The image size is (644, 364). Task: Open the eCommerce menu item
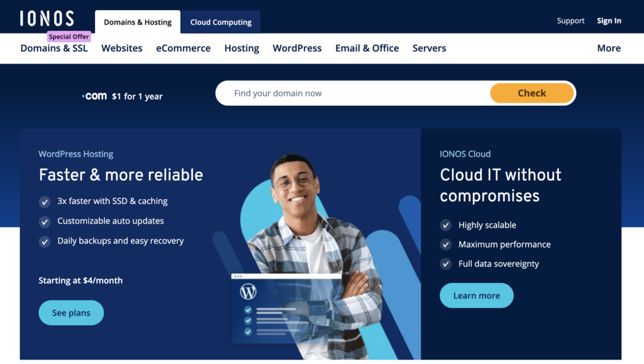click(183, 48)
